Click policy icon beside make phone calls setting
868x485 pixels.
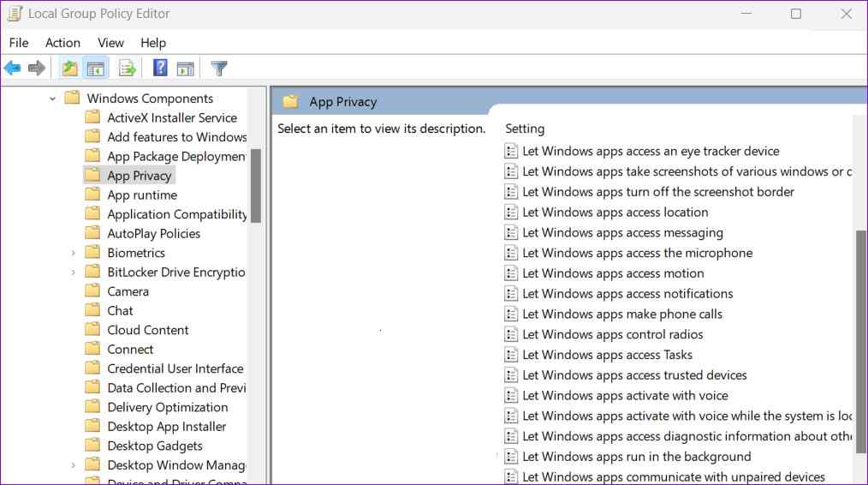pyautogui.click(x=511, y=314)
